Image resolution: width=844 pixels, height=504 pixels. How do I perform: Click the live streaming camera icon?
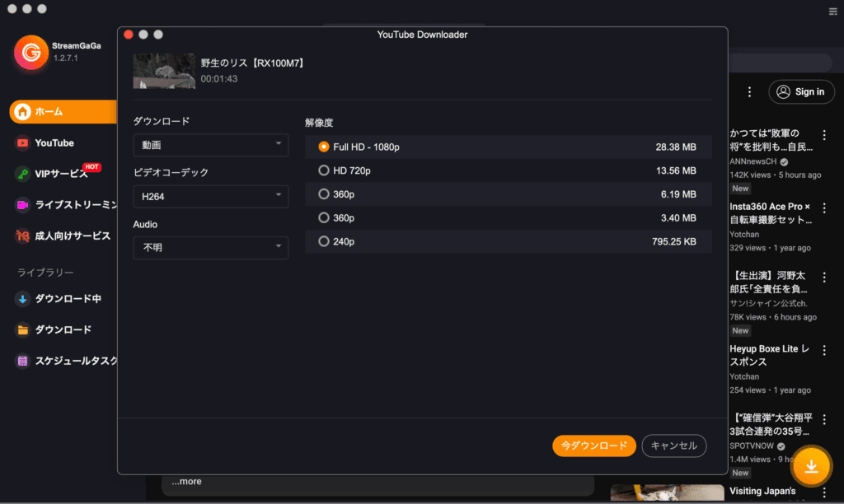point(22,205)
